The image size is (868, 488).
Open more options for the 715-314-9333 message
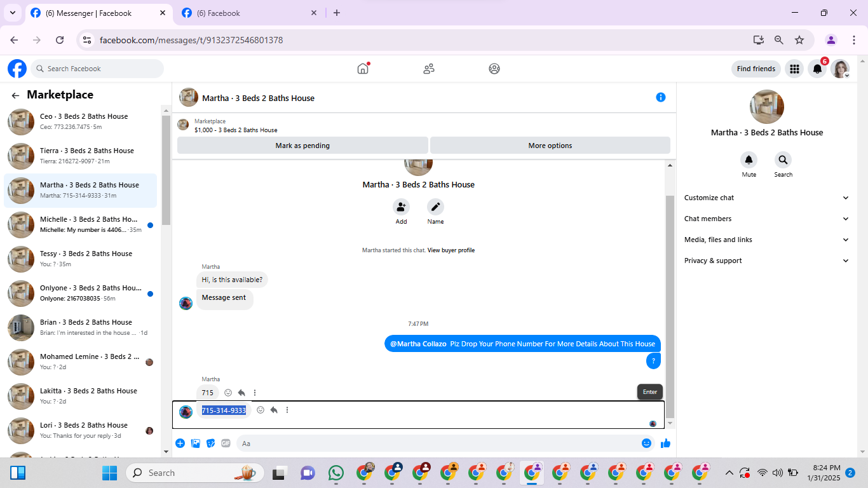tap(287, 410)
